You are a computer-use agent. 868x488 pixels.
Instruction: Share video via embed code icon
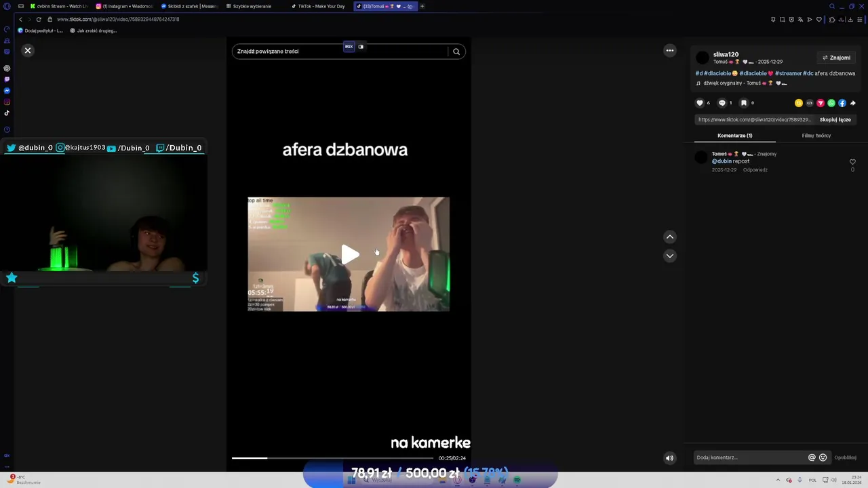(x=810, y=103)
